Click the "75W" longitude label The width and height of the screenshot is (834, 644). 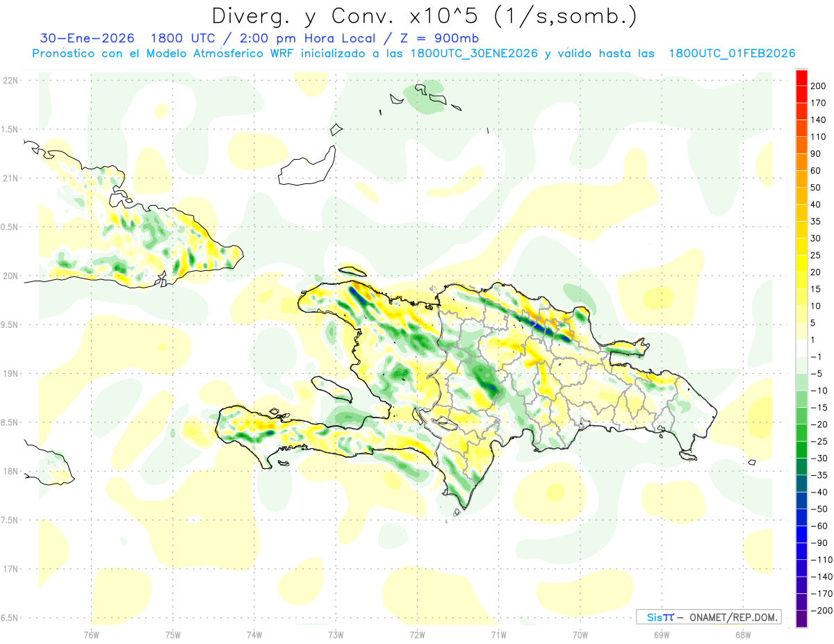(173, 634)
